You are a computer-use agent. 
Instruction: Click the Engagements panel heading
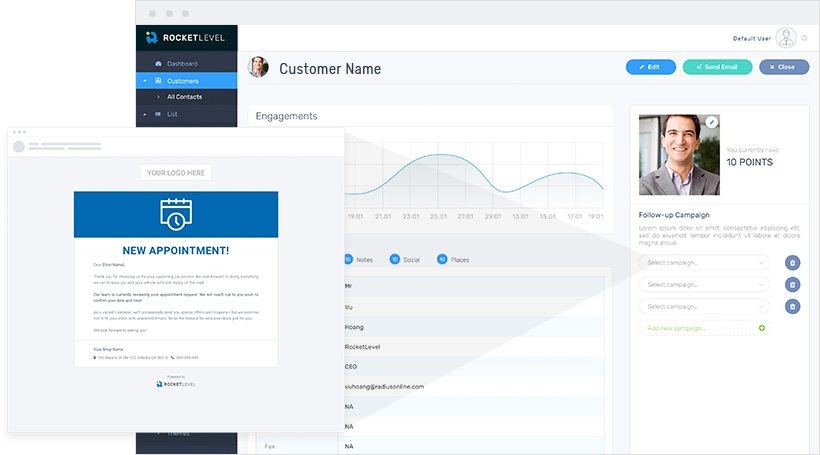point(287,116)
